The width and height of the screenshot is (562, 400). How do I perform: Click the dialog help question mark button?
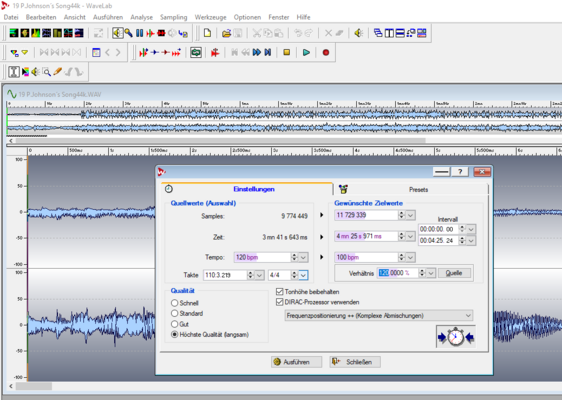460,172
